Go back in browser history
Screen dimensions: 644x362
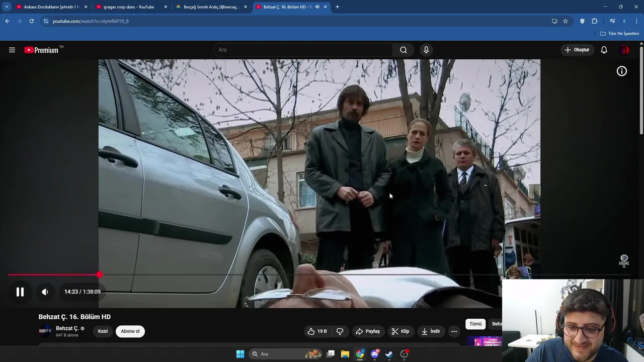(8, 21)
